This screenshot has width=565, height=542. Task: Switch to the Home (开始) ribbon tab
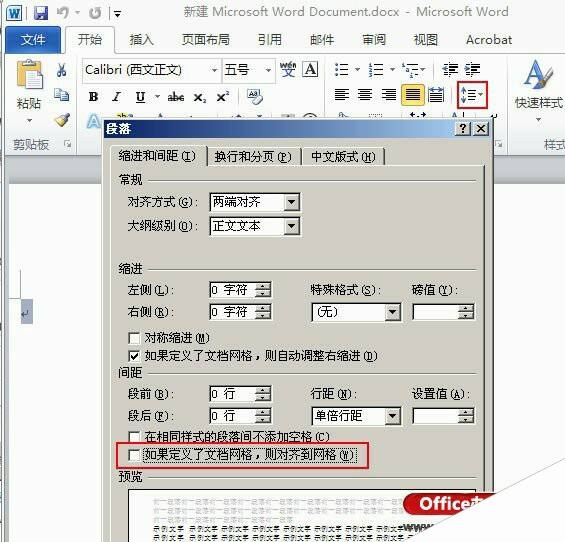click(90, 40)
